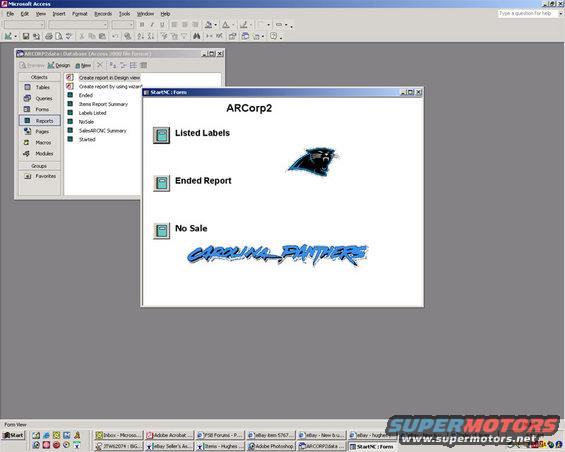
Task: Click the Delete Record toolbar icon
Action: point(219,36)
